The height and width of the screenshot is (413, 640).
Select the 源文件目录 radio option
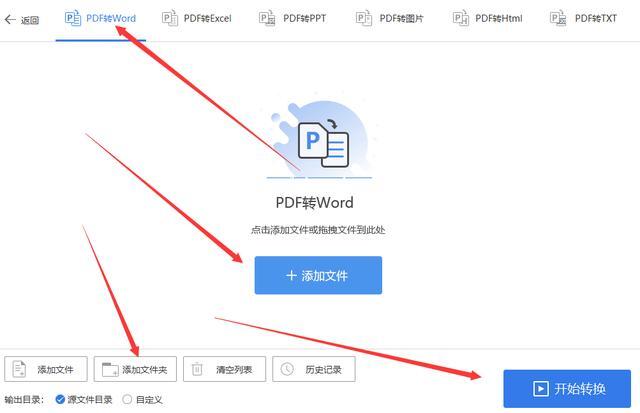[x=60, y=399]
